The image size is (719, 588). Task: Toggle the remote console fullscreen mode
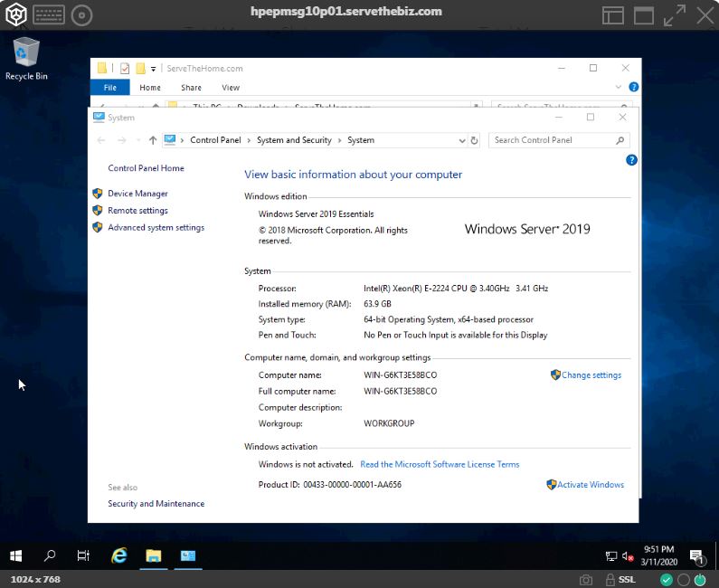pos(674,15)
